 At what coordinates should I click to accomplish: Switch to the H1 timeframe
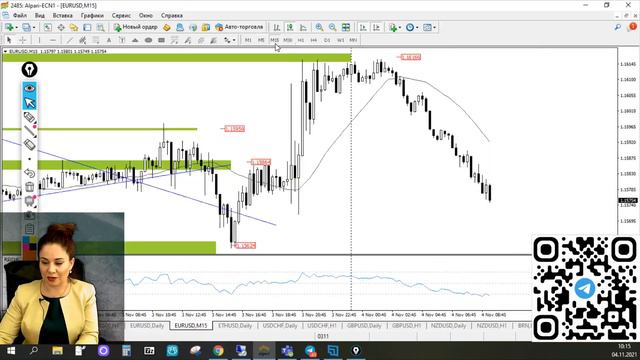click(x=301, y=40)
